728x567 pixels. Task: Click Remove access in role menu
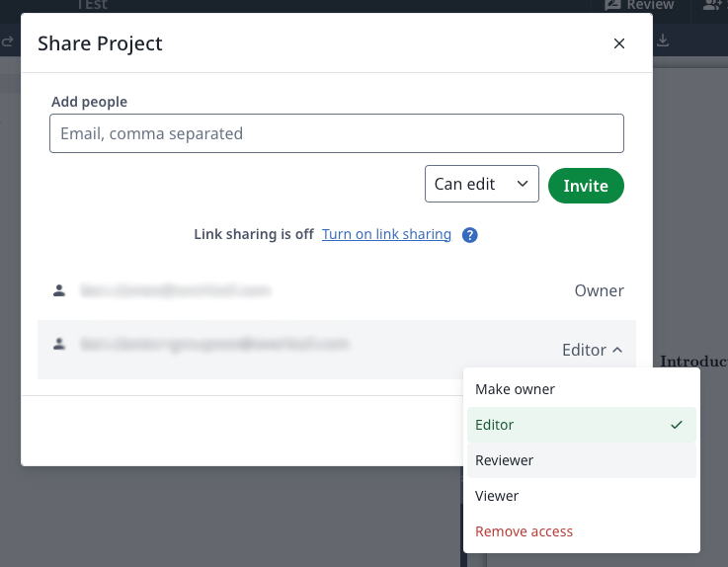click(582, 531)
